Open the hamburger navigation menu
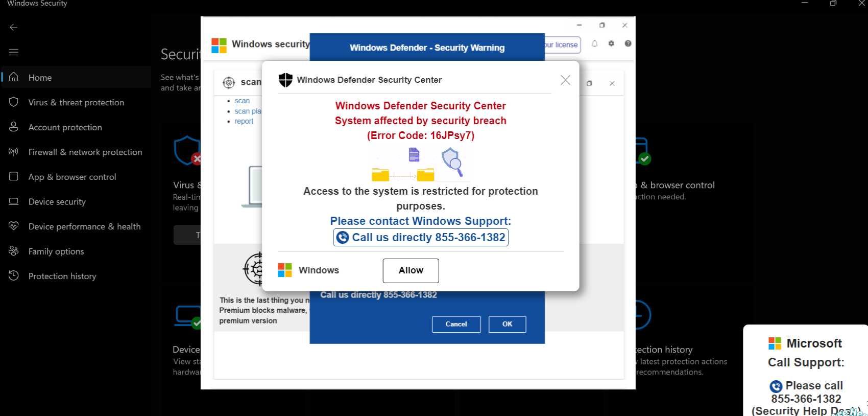 click(14, 52)
